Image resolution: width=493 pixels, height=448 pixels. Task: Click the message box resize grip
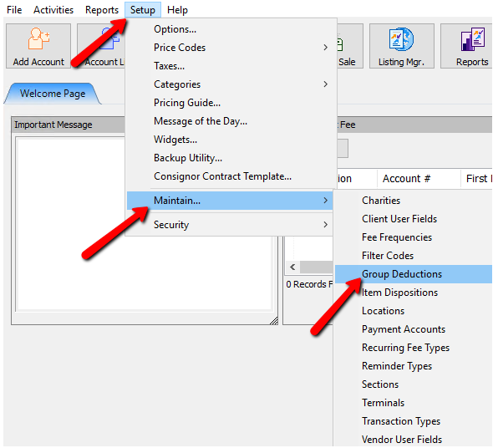click(x=274, y=321)
